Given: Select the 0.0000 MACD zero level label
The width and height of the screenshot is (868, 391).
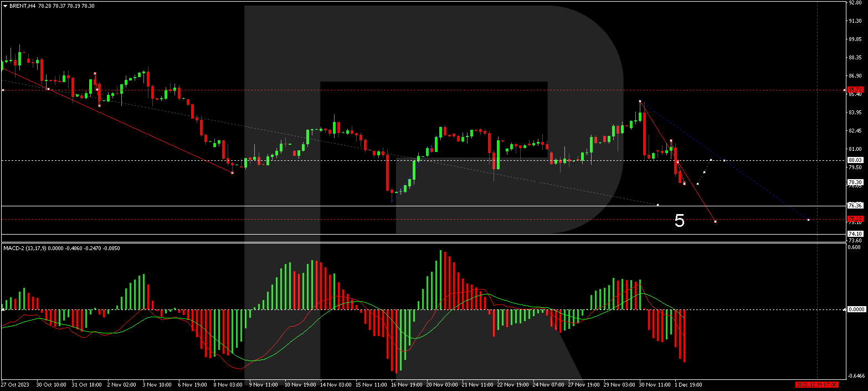Looking at the screenshot, I should (856, 309).
